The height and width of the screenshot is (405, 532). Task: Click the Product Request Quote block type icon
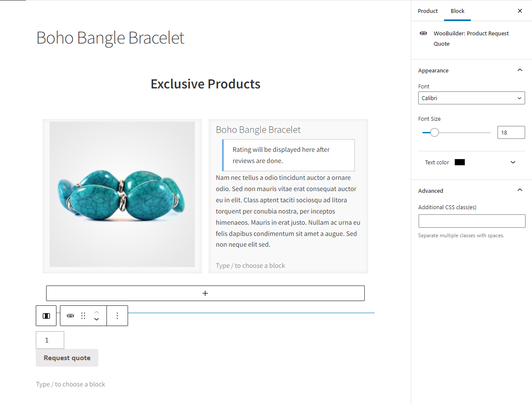pyautogui.click(x=70, y=316)
